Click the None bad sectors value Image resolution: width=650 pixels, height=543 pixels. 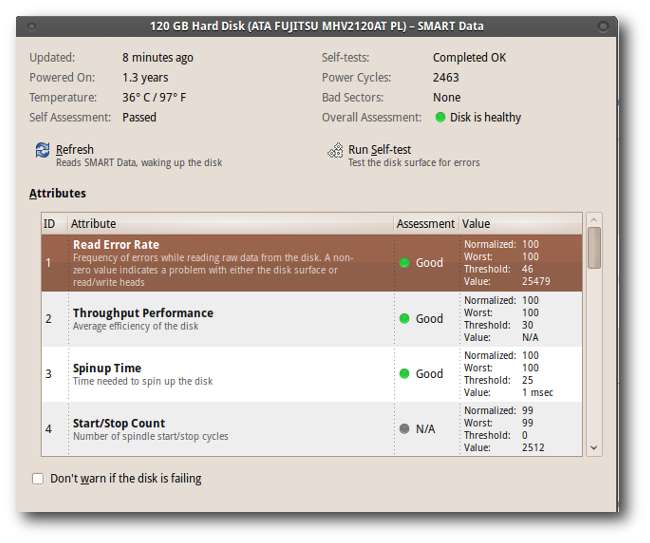click(446, 97)
